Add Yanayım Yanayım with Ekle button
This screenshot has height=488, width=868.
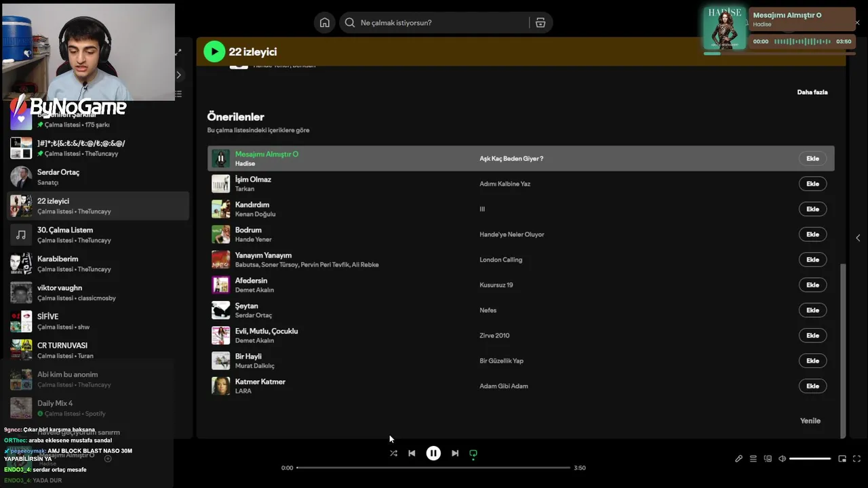pyautogui.click(x=812, y=260)
